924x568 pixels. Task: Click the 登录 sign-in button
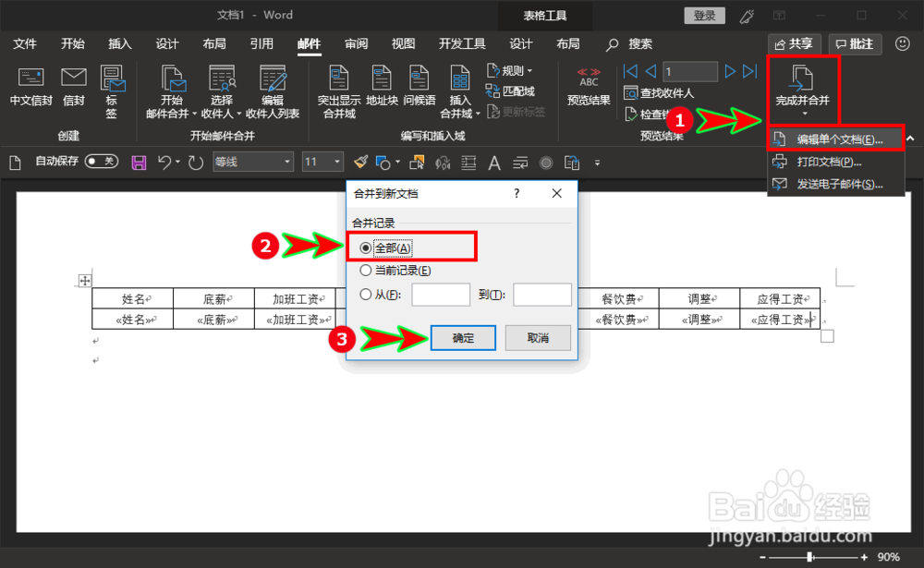pos(704,16)
